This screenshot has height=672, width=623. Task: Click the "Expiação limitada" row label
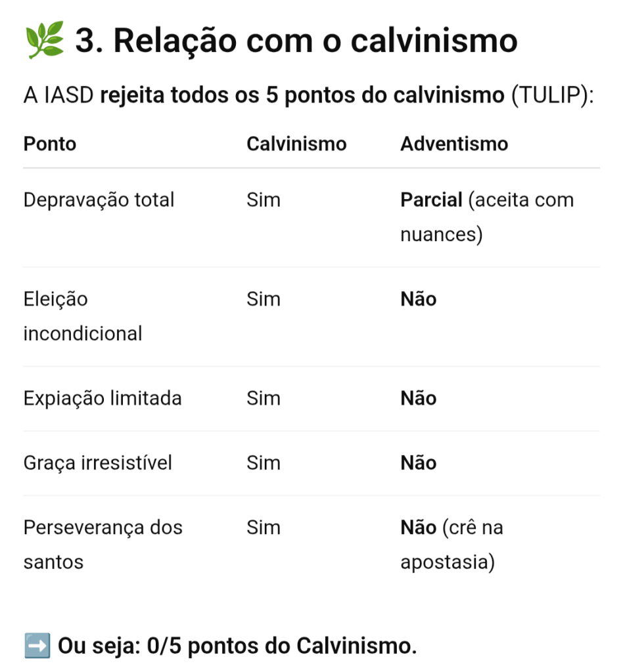103,398
